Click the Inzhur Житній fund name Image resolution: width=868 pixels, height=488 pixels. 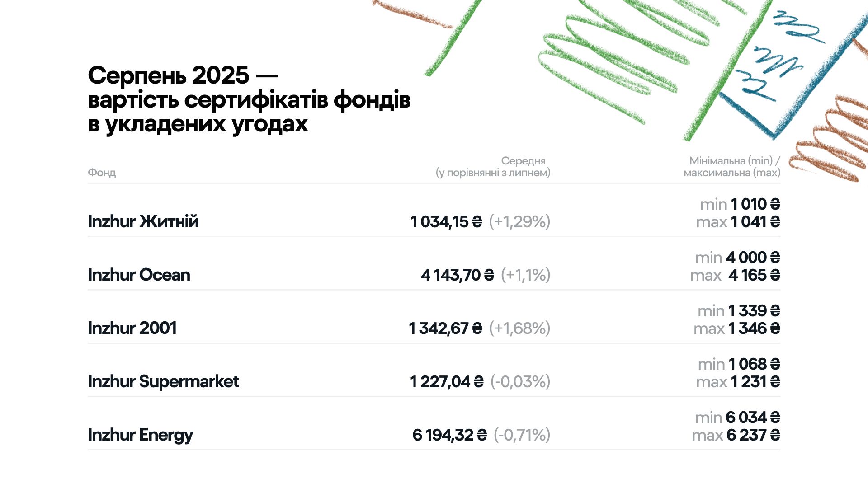tap(143, 221)
